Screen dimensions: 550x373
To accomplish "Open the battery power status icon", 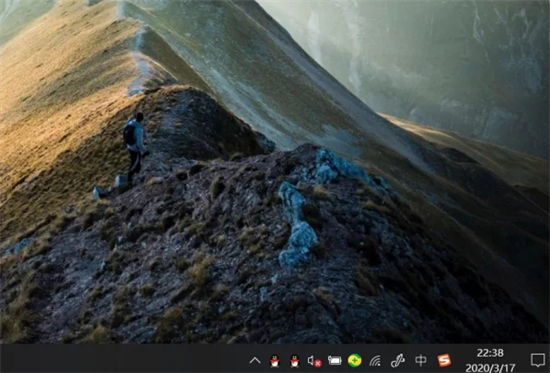I will click(335, 360).
